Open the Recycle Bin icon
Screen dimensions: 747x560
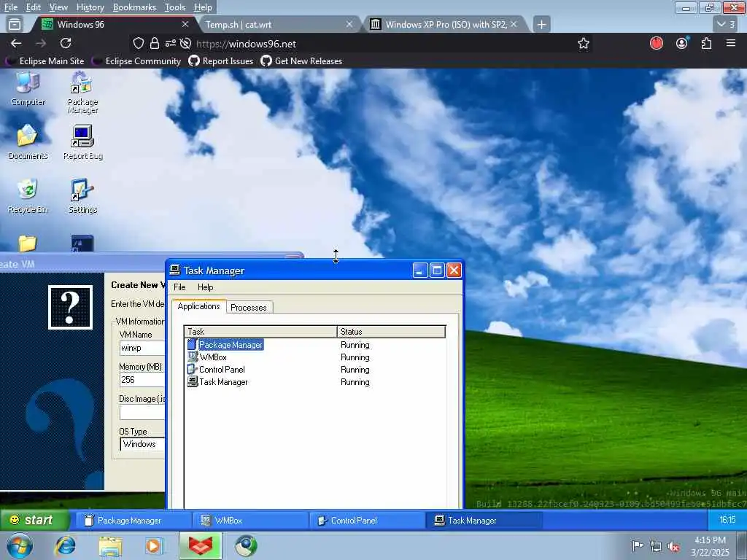click(x=28, y=196)
